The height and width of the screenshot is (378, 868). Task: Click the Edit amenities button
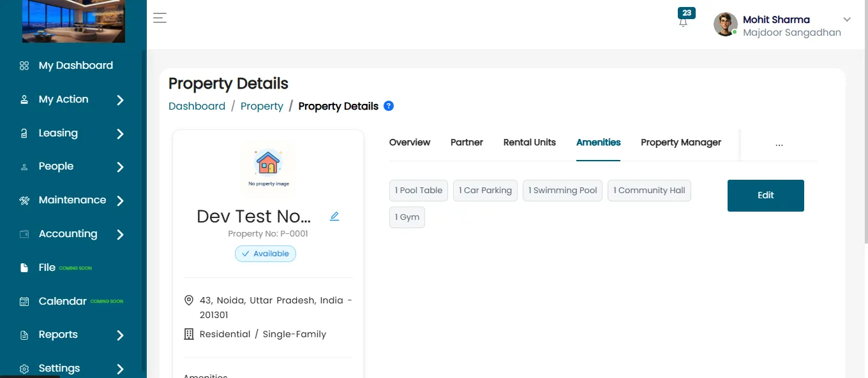tap(766, 196)
